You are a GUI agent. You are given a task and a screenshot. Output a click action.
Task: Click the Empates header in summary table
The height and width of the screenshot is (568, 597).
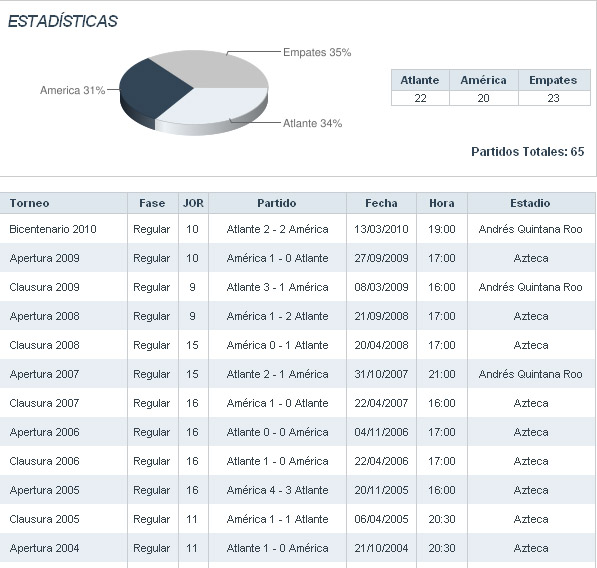pyautogui.click(x=554, y=80)
